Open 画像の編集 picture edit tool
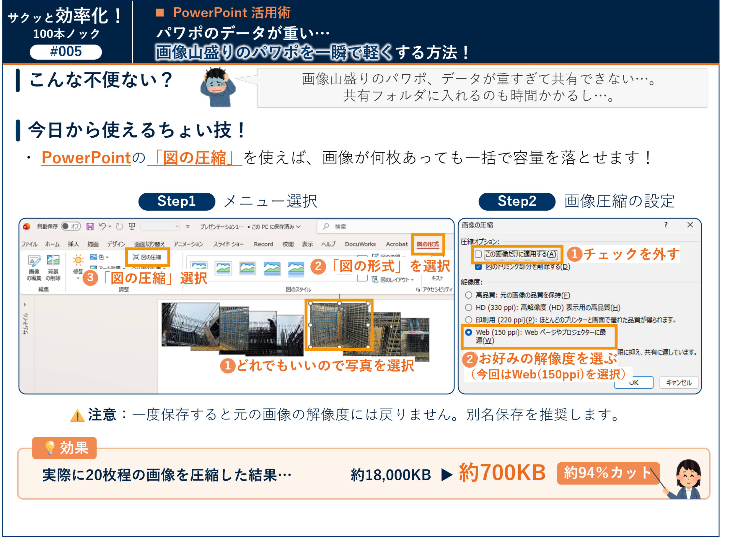Image resolution: width=756 pixels, height=537 pixels. click(34, 268)
